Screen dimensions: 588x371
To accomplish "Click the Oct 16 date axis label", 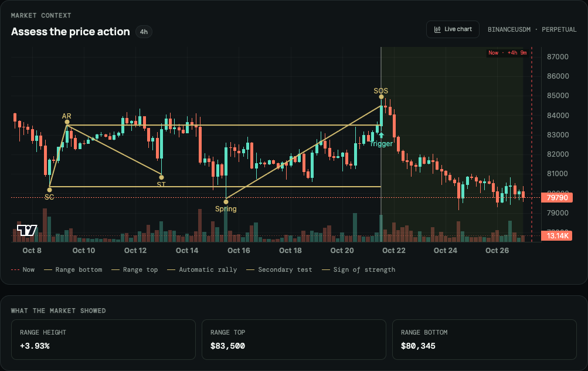I will (x=239, y=251).
